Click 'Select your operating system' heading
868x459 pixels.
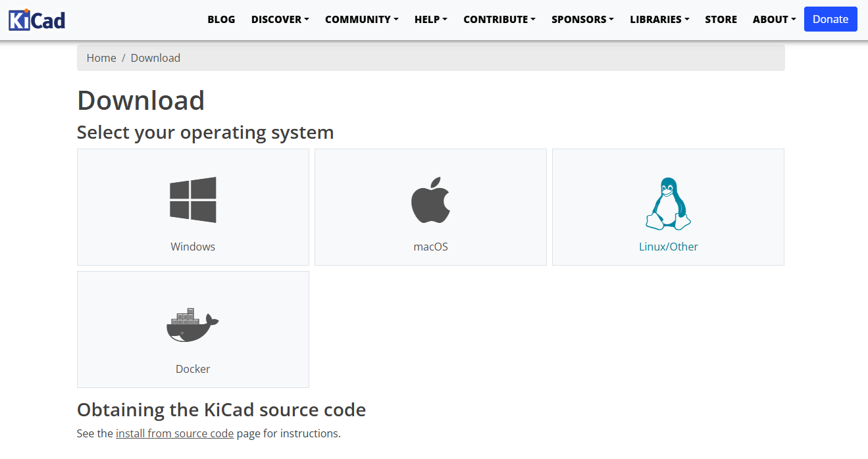click(x=205, y=132)
